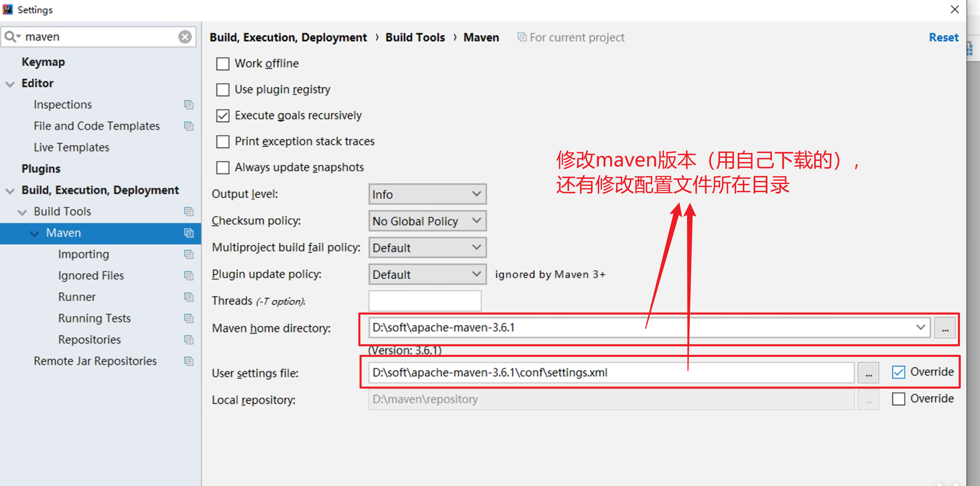Click the Threads input field
980x486 pixels.
click(424, 301)
